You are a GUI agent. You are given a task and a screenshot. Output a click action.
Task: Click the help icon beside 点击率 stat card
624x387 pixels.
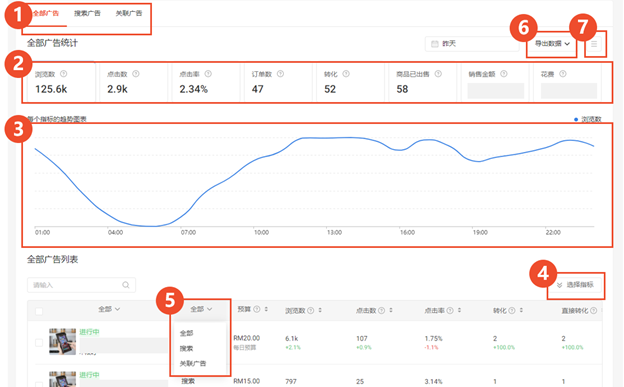(208, 74)
